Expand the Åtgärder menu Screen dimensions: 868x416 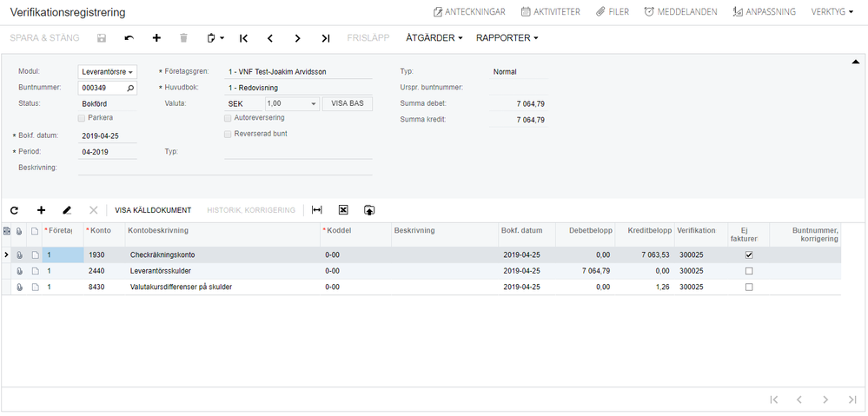(x=434, y=38)
